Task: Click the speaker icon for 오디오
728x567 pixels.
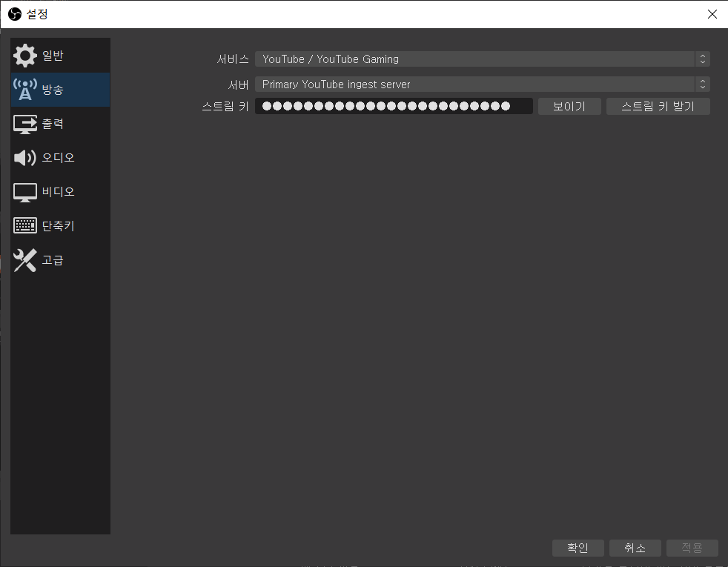Action: point(24,158)
